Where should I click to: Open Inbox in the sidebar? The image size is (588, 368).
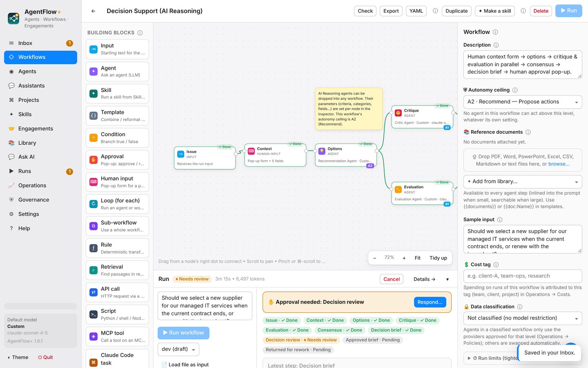point(40,43)
